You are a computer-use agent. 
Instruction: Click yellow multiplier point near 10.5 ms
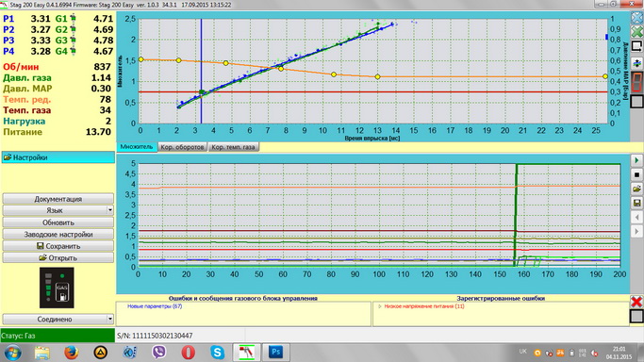(334, 74)
